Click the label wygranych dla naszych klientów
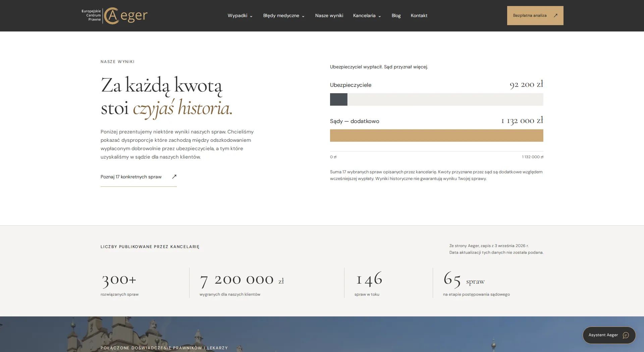644x352 pixels. click(230, 294)
